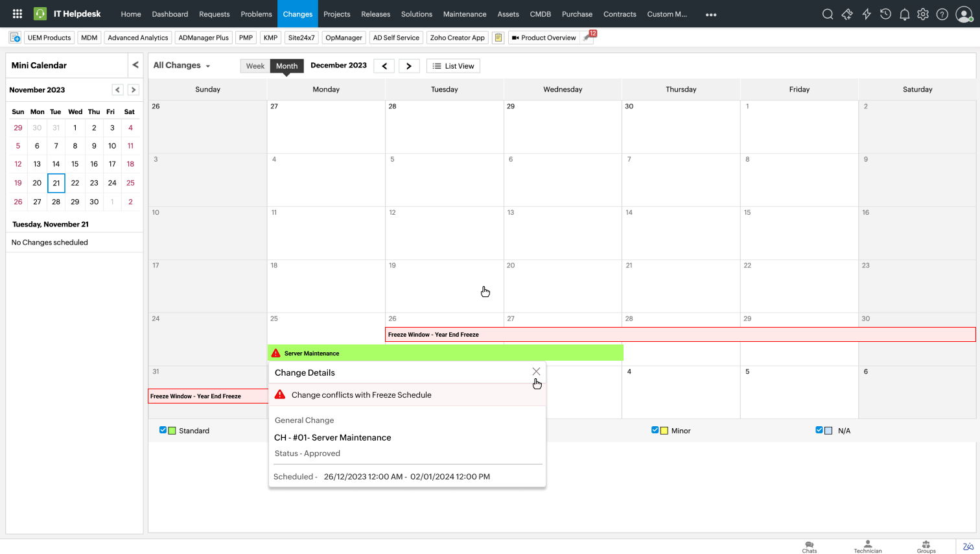Click the search magnifier icon
Screen dimensions: 980x554
coord(828,14)
